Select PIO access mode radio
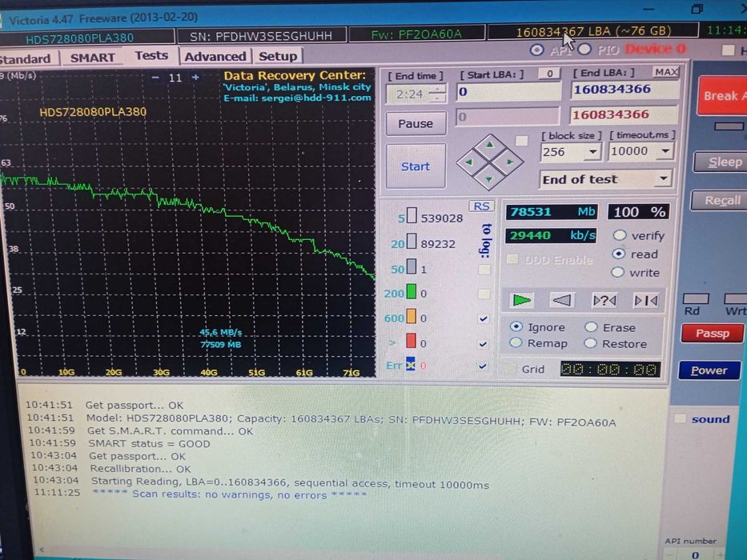Screen dimensions: 747x560 (584, 49)
